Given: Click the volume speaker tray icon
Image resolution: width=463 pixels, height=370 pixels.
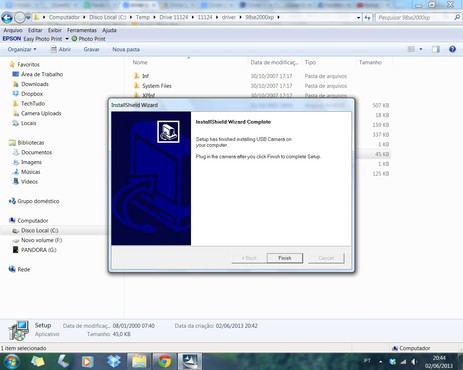Looking at the screenshot, I should click(414, 361).
